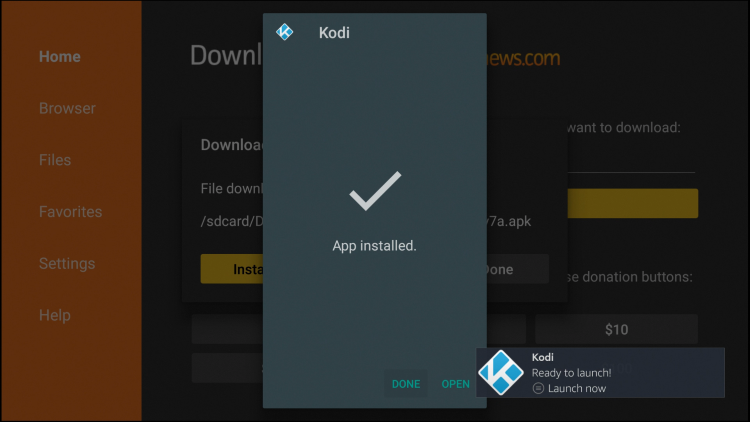Image resolution: width=750 pixels, height=422 pixels.
Task: Open the Help sidebar entry
Action: click(55, 315)
